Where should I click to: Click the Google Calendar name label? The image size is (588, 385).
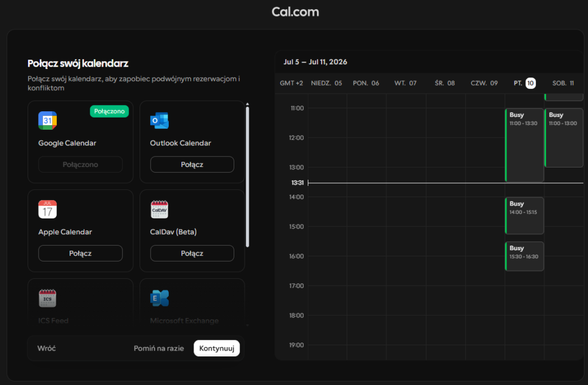point(67,143)
